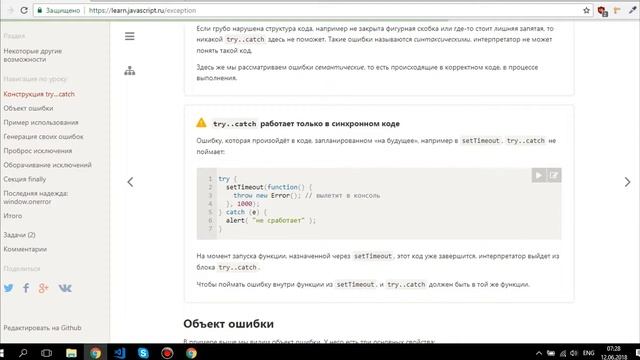The height and width of the screenshot is (360, 640).
Task: Open Windows search from taskbar
Action: (x=23, y=353)
